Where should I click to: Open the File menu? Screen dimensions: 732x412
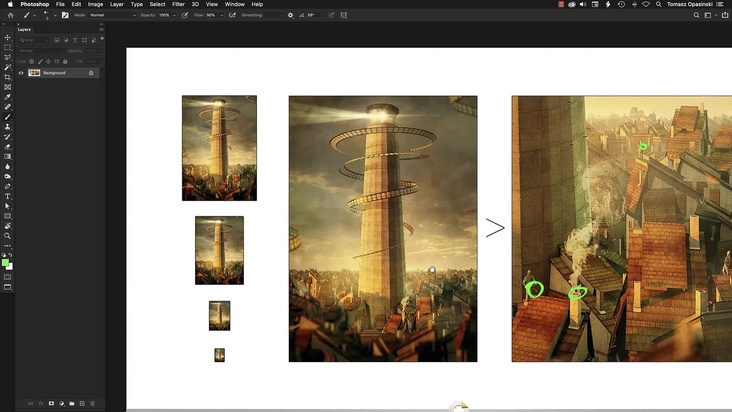pos(60,4)
